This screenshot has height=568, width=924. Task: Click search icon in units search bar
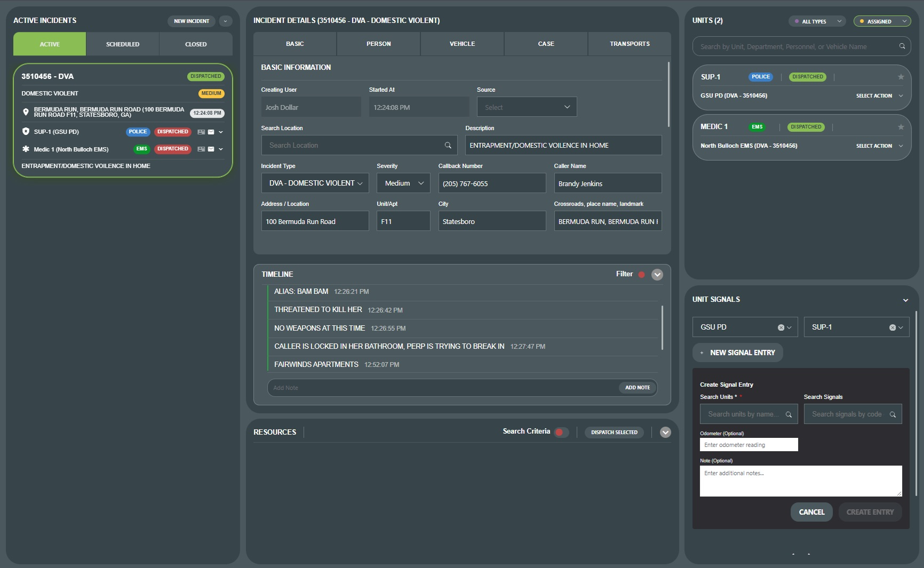click(x=902, y=46)
